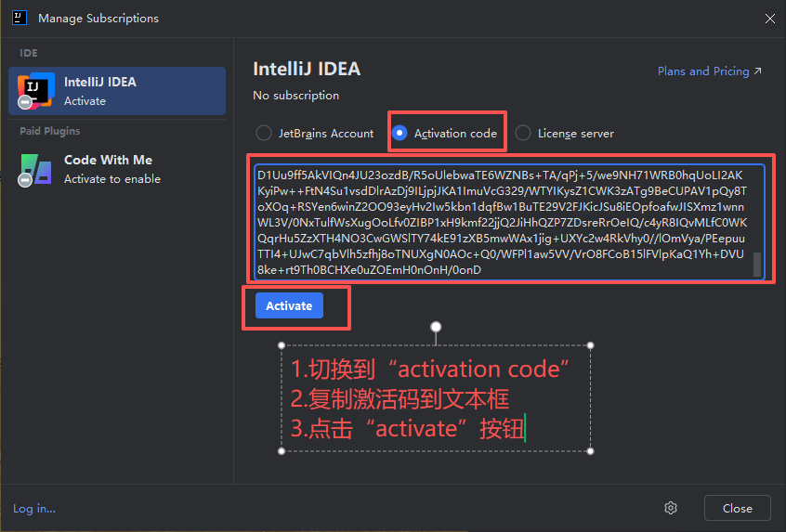Click the JetBrains logo in the title bar
786x532 pixels.
pos(19,19)
